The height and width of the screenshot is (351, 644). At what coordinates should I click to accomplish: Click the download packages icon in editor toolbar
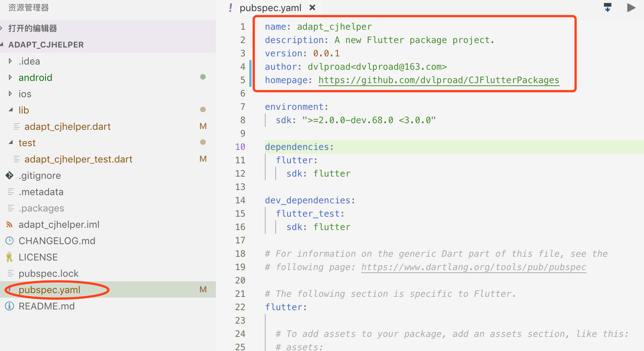(608, 7)
